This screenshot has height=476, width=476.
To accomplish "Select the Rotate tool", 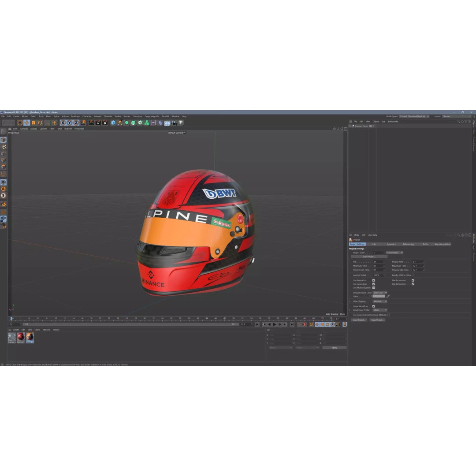I will 40,123.
